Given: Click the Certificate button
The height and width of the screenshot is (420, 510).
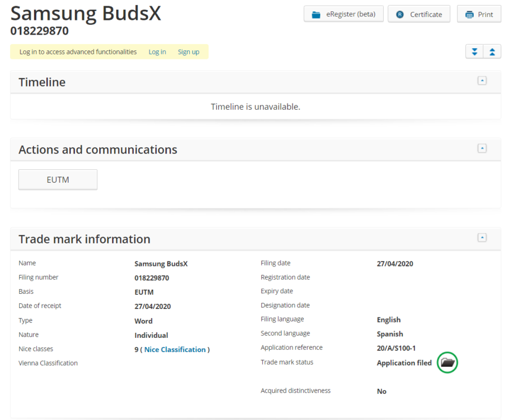Looking at the screenshot, I should (x=419, y=14).
